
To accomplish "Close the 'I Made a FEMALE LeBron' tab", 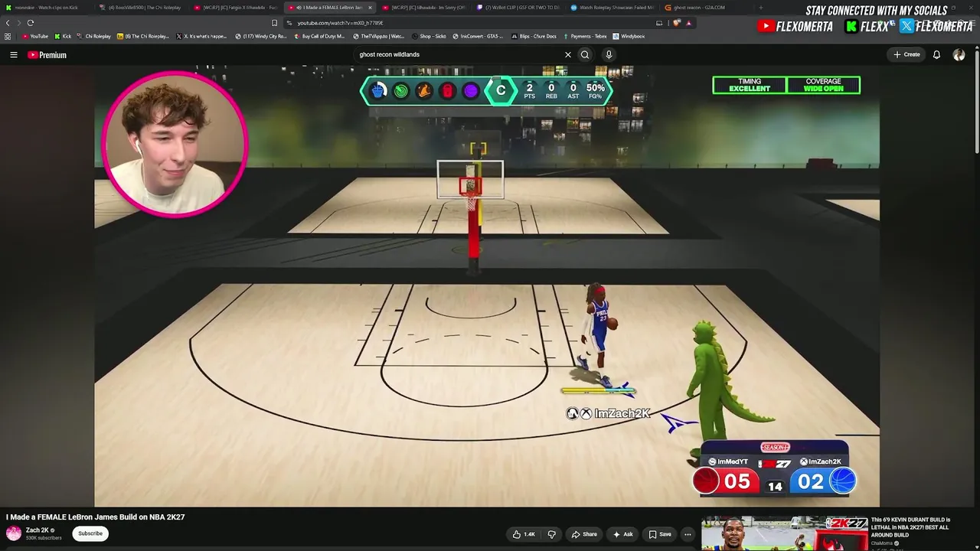I will 371,8.
